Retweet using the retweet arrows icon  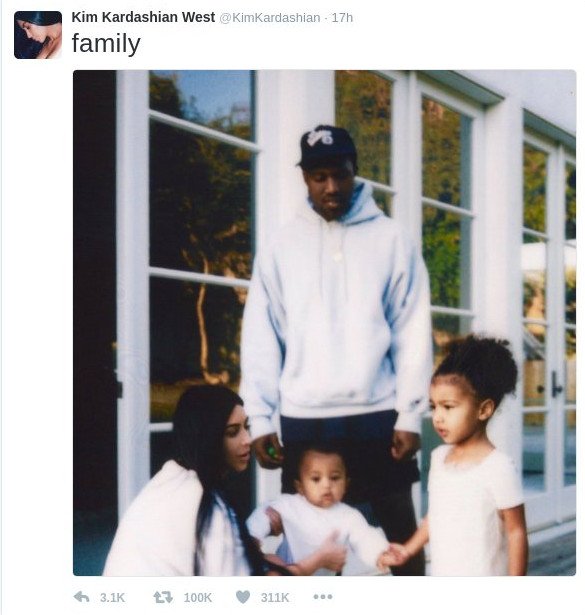[163, 597]
